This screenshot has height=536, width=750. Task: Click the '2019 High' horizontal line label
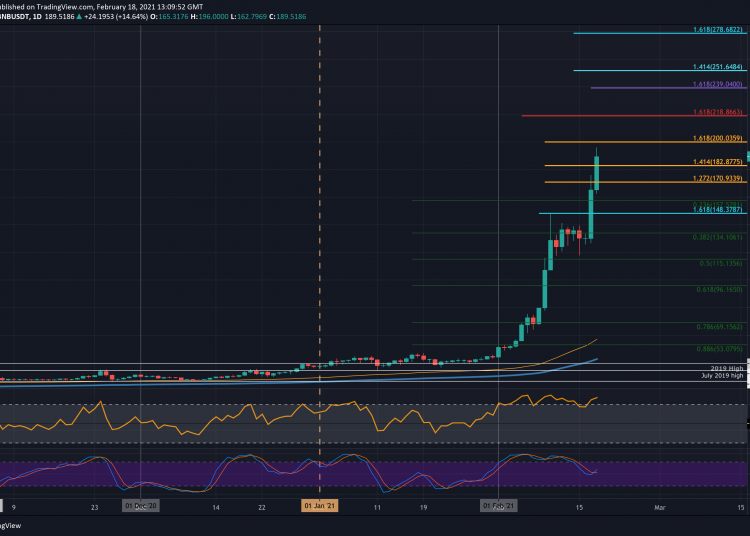tap(729, 368)
